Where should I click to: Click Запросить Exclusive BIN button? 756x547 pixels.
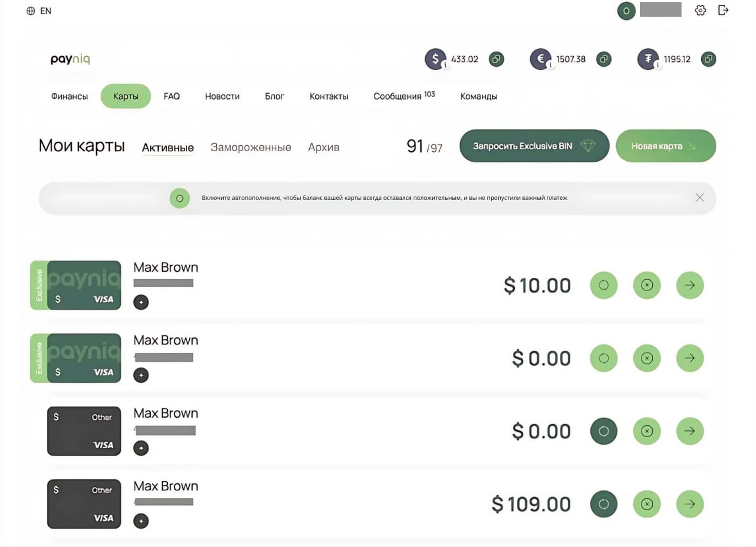pos(534,146)
